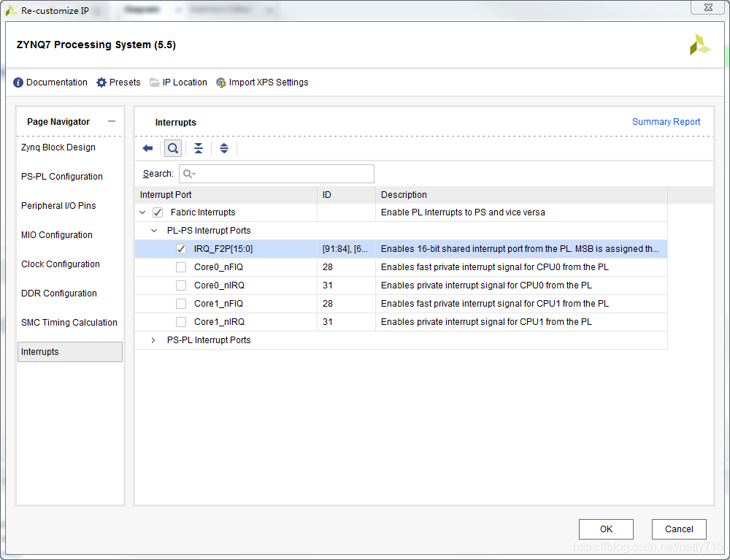Click the IP Location label
Image resolution: width=730 pixels, height=560 pixels.
coord(185,83)
